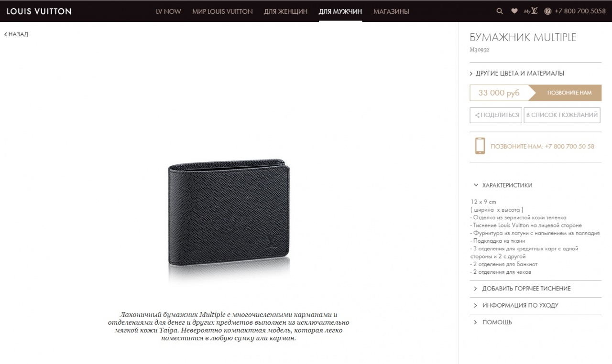This screenshot has width=612, height=364.
Task: Click the Louis Vuitton logo
Action: [x=39, y=11]
